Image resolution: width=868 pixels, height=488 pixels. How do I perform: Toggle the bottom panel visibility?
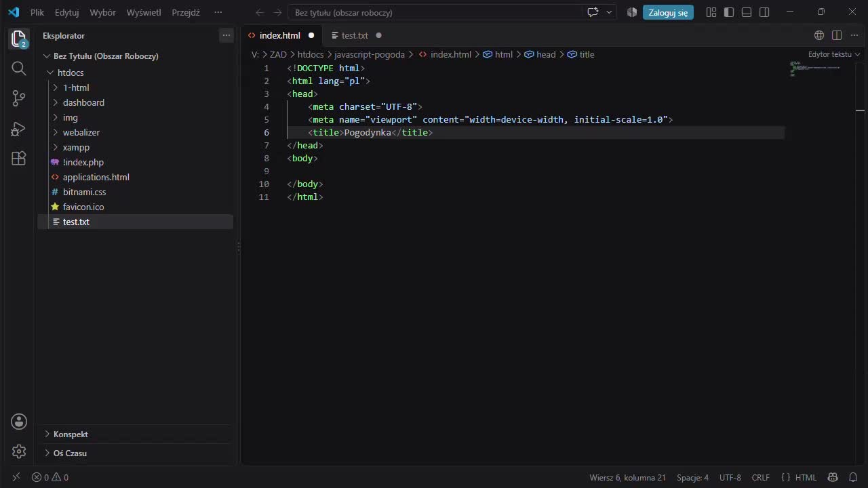click(747, 12)
